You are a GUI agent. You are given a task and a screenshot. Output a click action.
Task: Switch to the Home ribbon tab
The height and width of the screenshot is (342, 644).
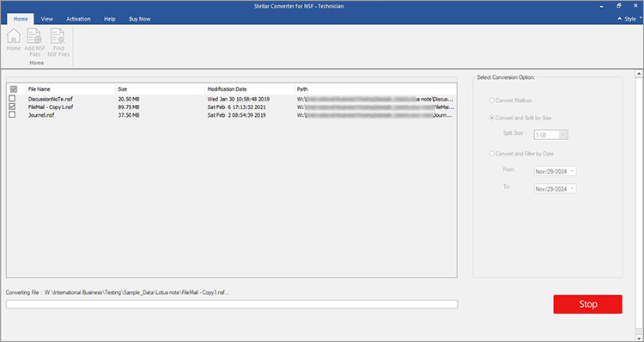(21, 19)
